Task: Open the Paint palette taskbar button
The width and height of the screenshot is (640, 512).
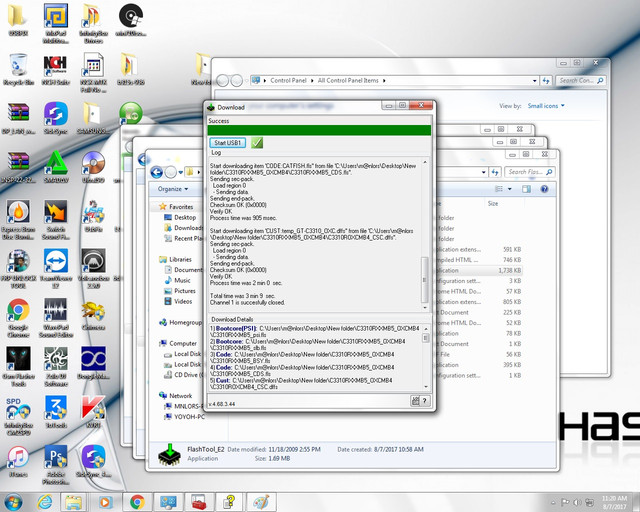Action: pos(262,502)
